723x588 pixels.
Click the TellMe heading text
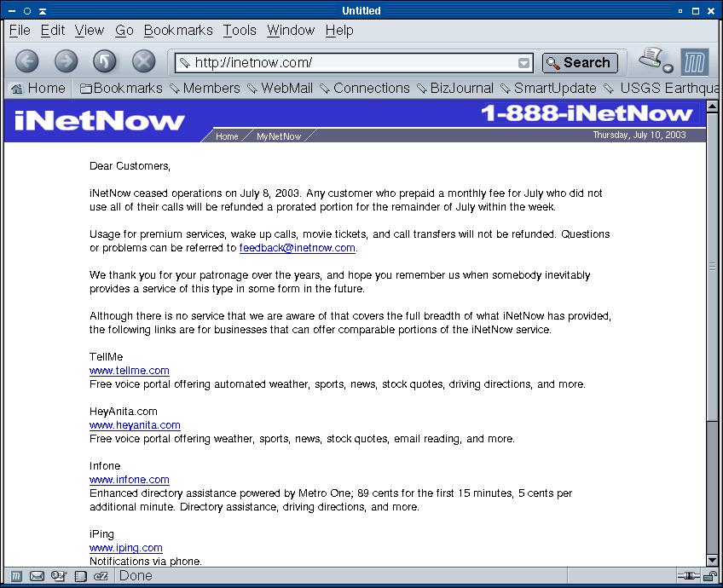[106, 357]
